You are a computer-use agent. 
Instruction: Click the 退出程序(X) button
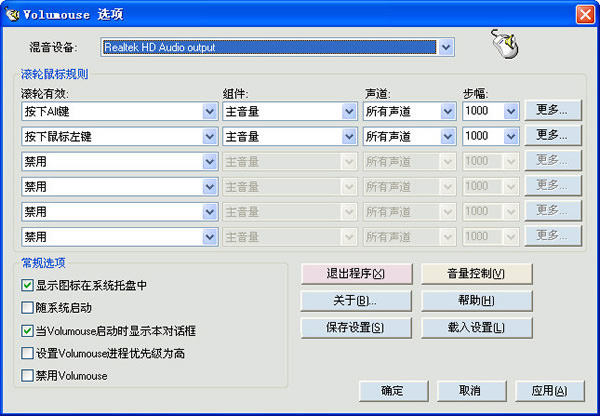click(356, 274)
